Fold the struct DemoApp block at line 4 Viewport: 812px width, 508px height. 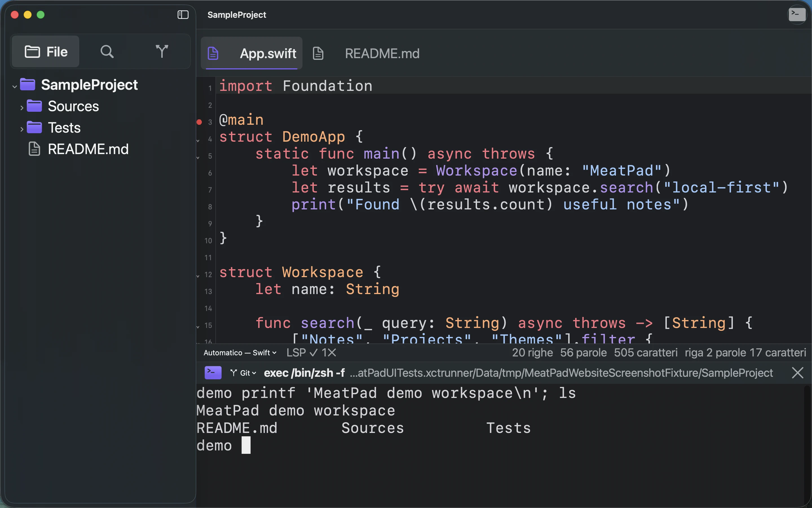point(198,141)
